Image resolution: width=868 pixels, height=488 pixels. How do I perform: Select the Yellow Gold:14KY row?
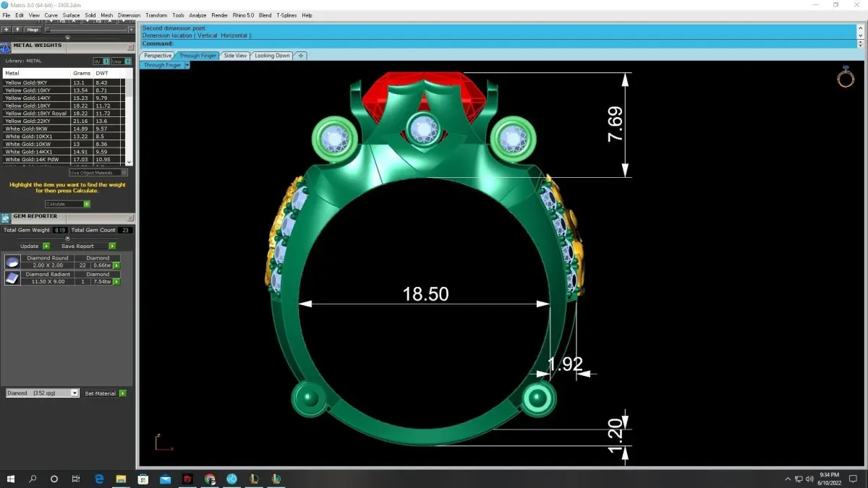click(64, 98)
